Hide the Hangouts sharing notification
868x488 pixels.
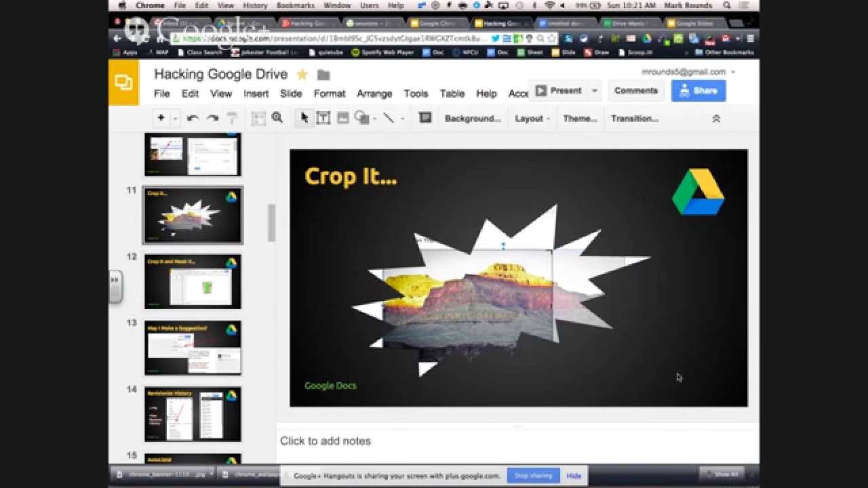coord(574,476)
